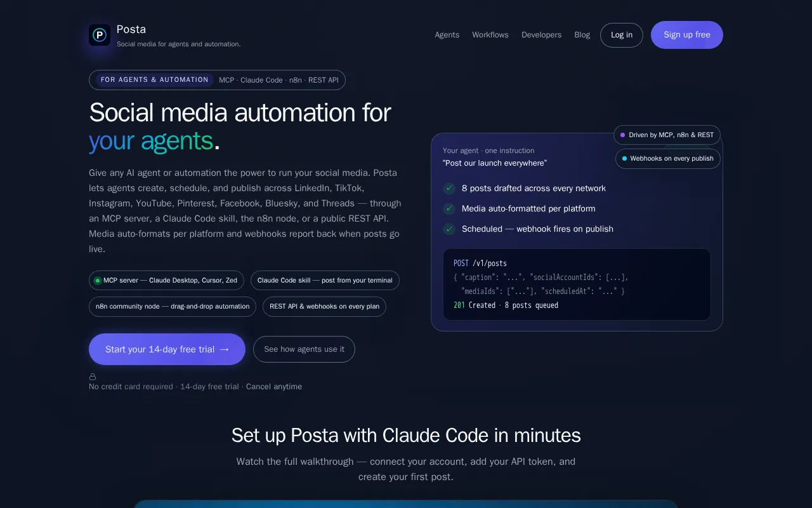The image size is (812, 508).
Task: Click the 'mediaIds' code line
Action: (543, 291)
